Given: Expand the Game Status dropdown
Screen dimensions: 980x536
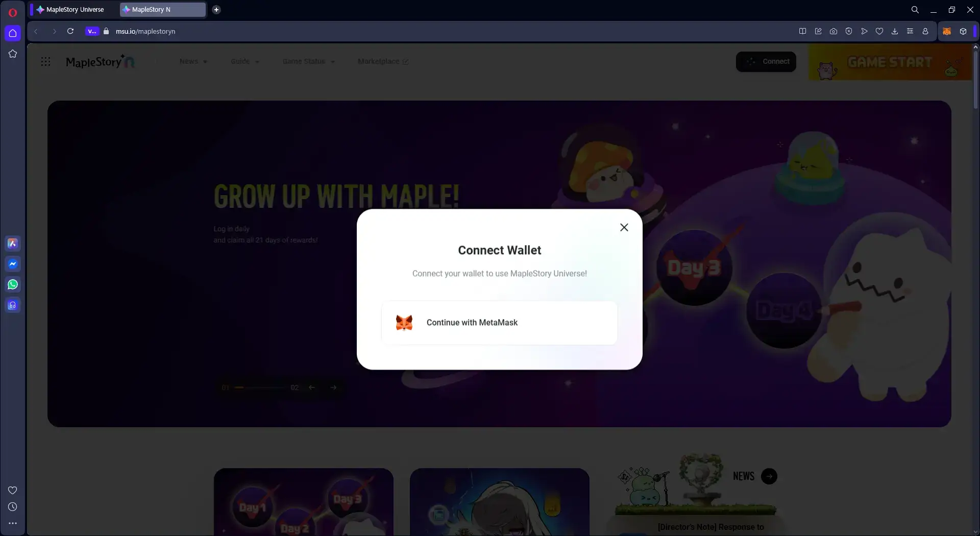Looking at the screenshot, I should pyautogui.click(x=309, y=61).
